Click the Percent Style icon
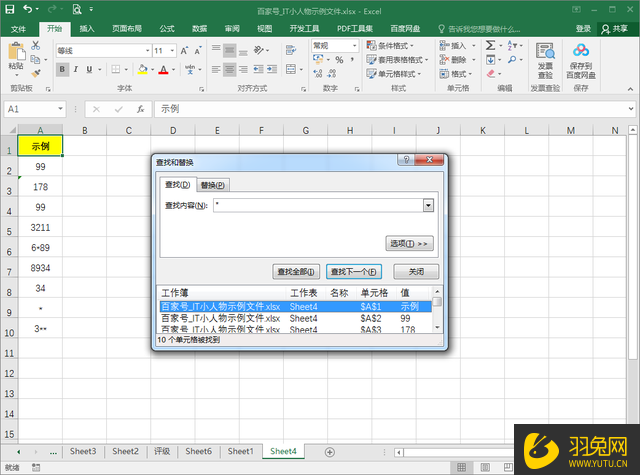640x475 pixels. pos(339,60)
